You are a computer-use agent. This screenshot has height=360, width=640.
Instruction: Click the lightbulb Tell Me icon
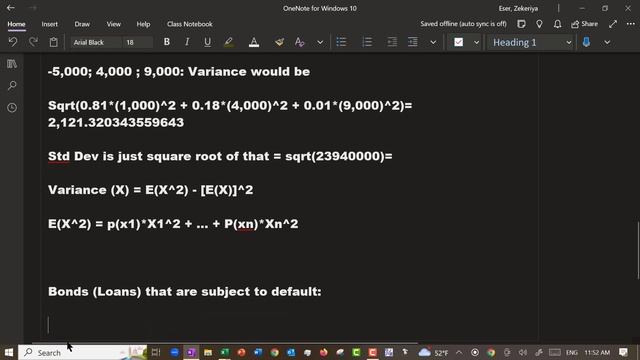pos(539,24)
